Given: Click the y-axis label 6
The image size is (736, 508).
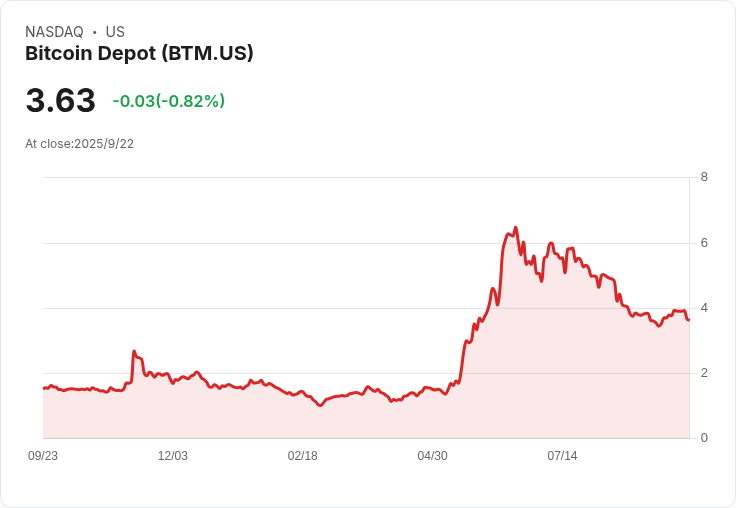Looking at the screenshot, I should click(x=704, y=243).
